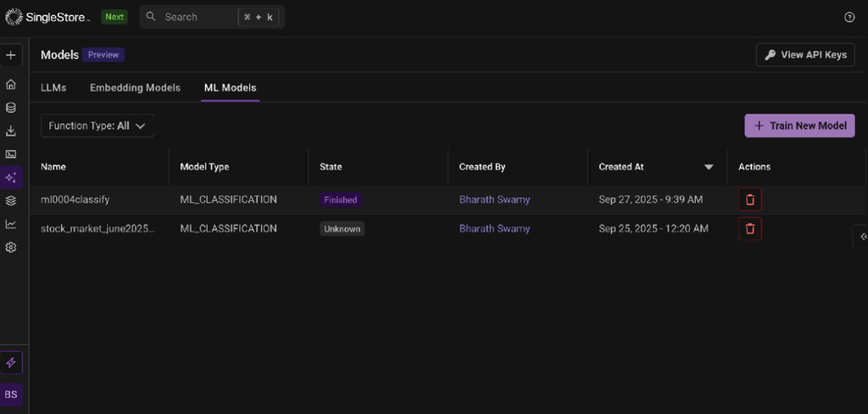Viewport: 868px width, 414px height.
Task: Delete the stock_market_june2025 model
Action: click(749, 229)
